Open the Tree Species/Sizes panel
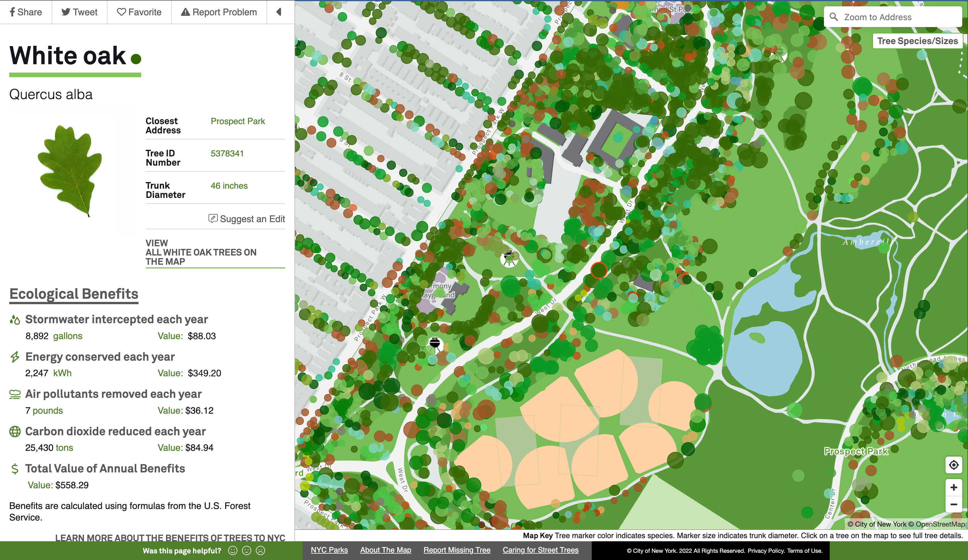 point(917,41)
